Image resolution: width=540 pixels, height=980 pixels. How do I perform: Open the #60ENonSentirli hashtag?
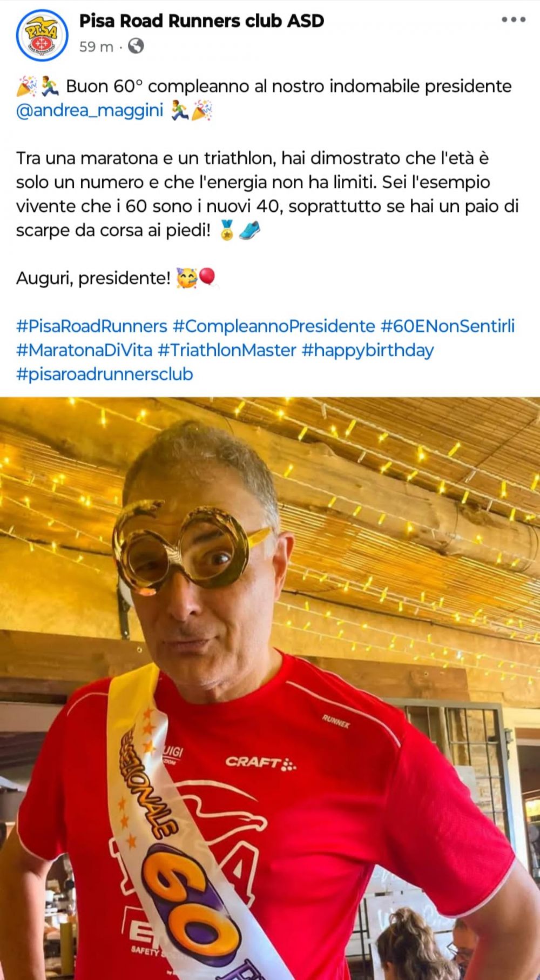pos(448,326)
